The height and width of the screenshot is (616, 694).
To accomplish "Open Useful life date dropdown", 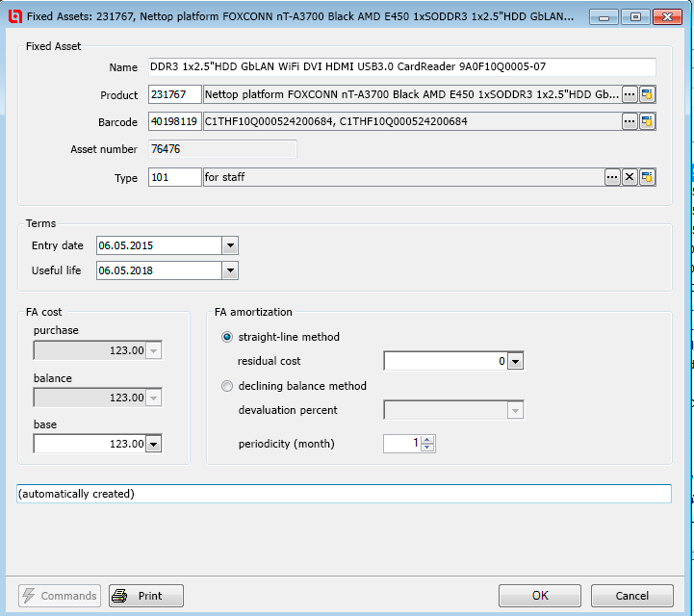I will (230, 270).
